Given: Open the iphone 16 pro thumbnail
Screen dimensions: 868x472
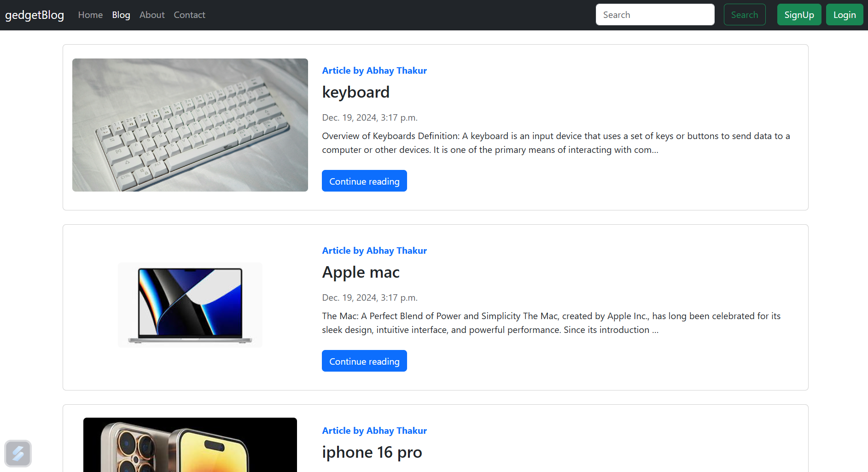Looking at the screenshot, I should pos(190,445).
